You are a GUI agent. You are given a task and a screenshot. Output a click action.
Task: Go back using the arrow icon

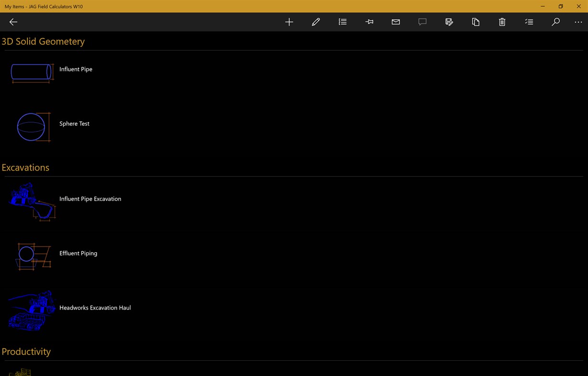click(13, 21)
